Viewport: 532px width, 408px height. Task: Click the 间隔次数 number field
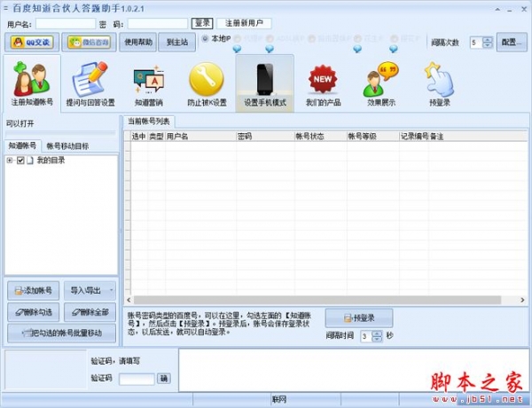point(476,43)
